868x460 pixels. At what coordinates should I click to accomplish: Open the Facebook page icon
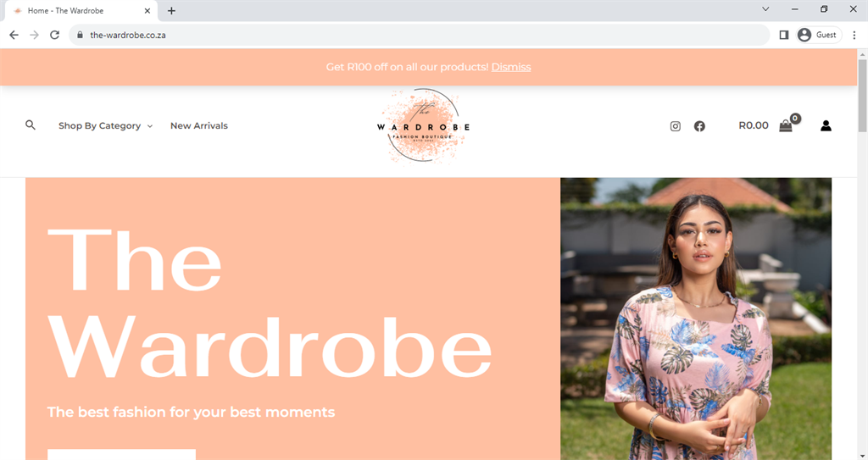[699, 126]
